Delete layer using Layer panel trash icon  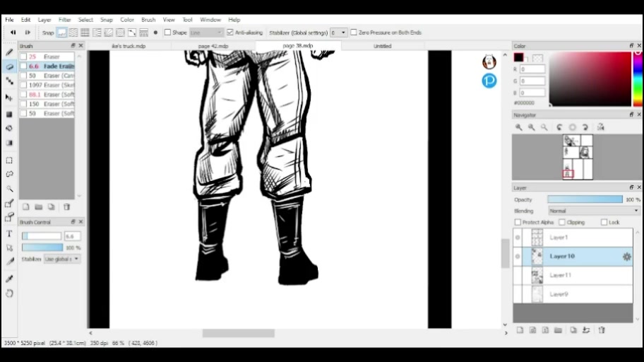[x=602, y=330]
